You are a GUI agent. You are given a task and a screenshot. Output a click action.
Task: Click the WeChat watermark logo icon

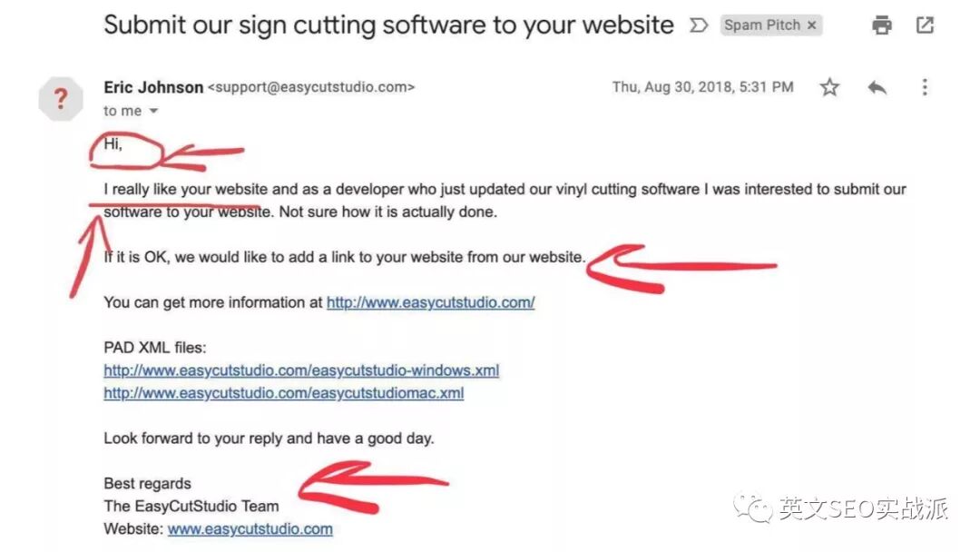[x=753, y=508]
